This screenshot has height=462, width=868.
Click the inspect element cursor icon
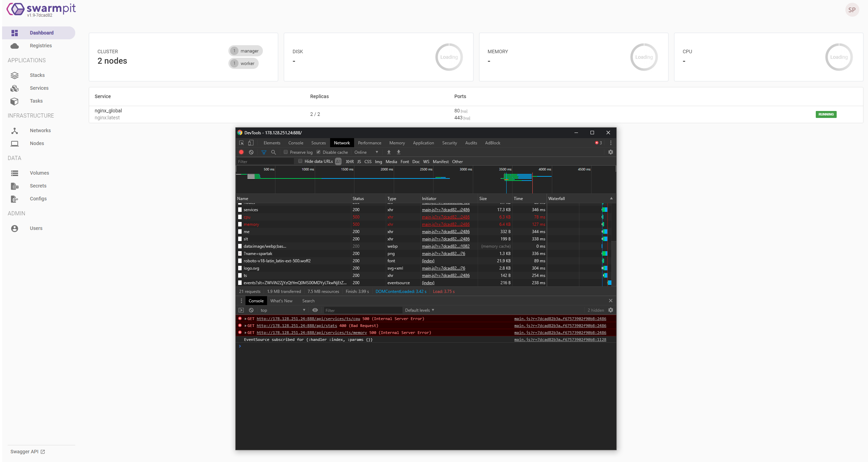(x=241, y=143)
